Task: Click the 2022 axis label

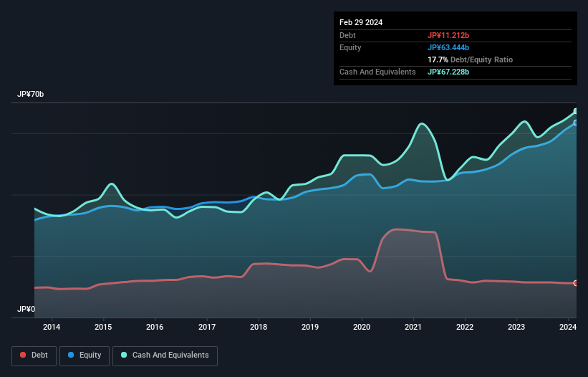Action: click(x=465, y=327)
